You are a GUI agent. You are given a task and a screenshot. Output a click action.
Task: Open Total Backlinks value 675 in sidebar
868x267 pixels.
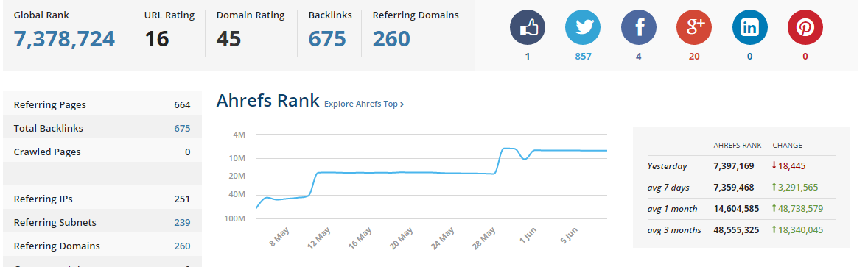(x=182, y=128)
